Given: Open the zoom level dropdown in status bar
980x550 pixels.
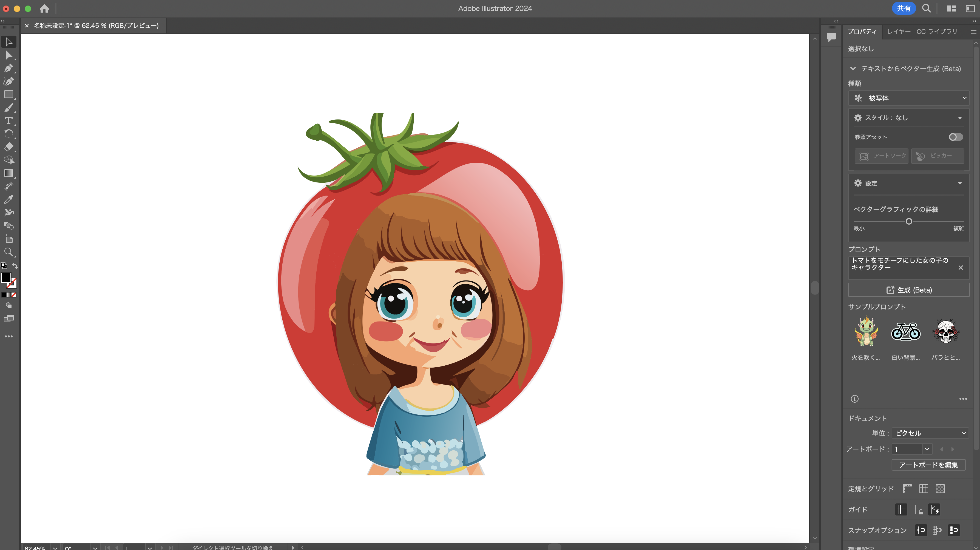Looking at the screenshot, I should (55, 548).
